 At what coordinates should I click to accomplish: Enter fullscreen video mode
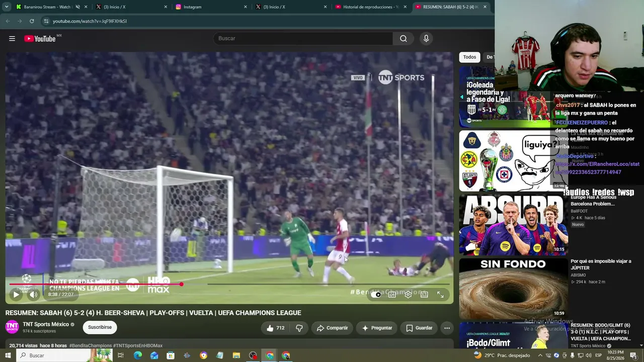click(440, 295)
